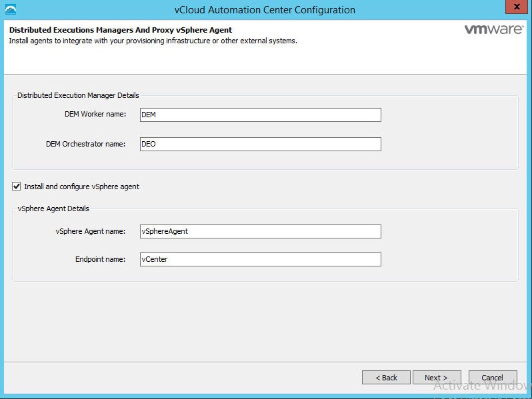The image size is (532, 399).
Task: Click the 'Install and configure vSphere agent' label text
Action: pos(81,187)
